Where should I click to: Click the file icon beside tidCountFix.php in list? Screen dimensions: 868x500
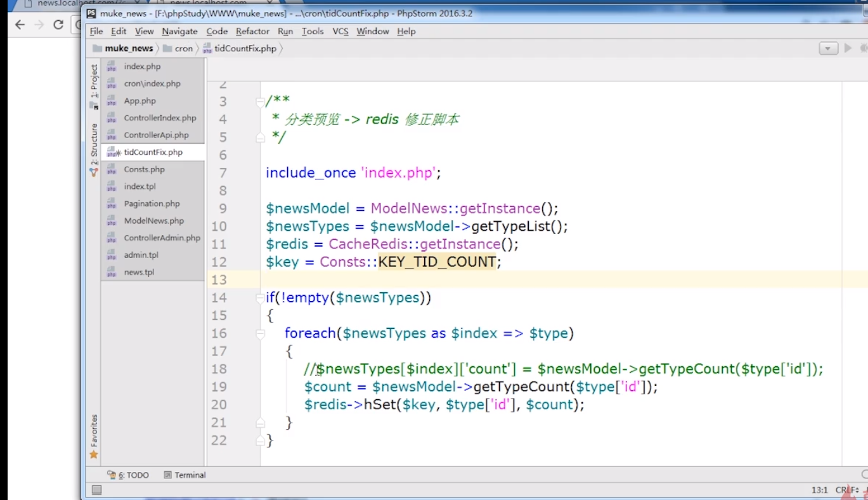(112, 152)
